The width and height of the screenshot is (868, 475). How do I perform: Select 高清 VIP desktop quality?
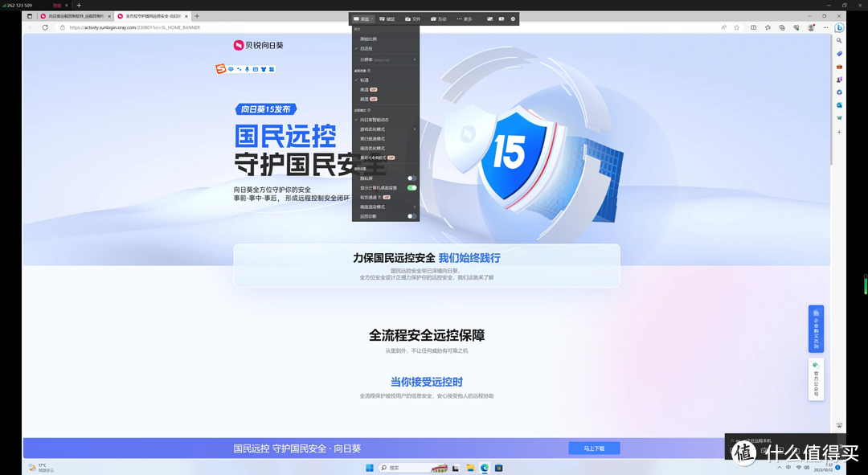click(x=386, y=90)
